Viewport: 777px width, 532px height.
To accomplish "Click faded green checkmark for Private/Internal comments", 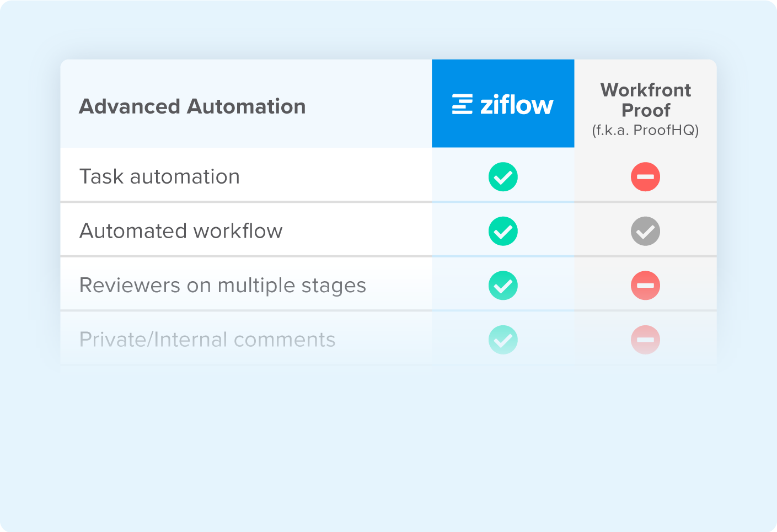I will [503, 340].
